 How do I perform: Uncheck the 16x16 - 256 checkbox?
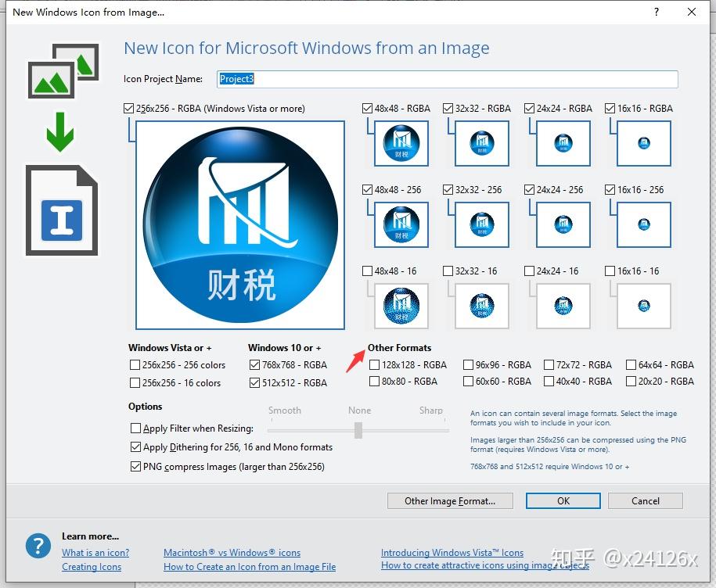click(610, 190)
